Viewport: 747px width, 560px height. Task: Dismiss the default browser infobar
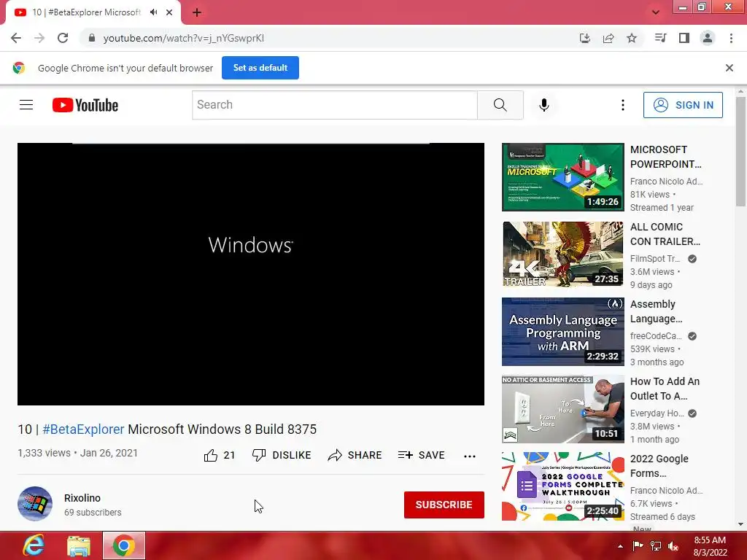(x=729, y=68)
